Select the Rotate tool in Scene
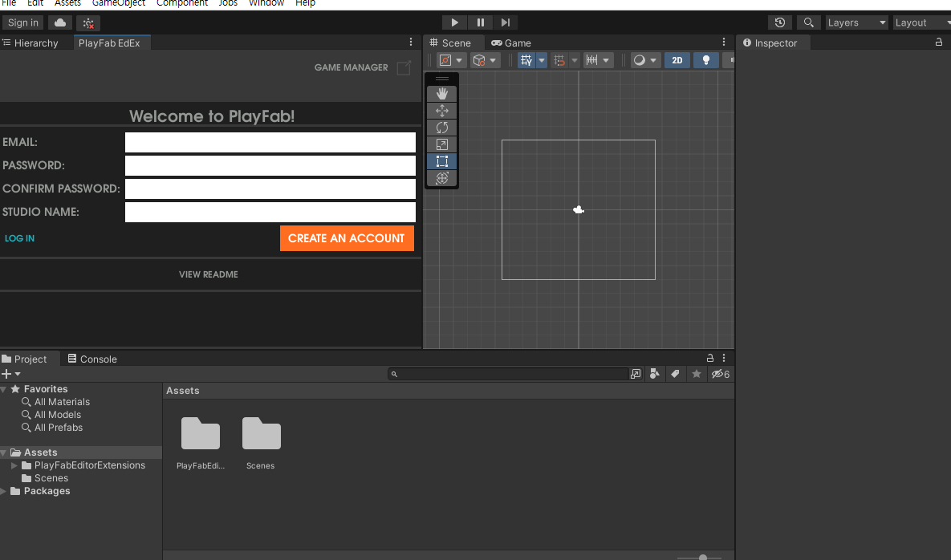The image size is (951, 560). (x=441, y=128)
